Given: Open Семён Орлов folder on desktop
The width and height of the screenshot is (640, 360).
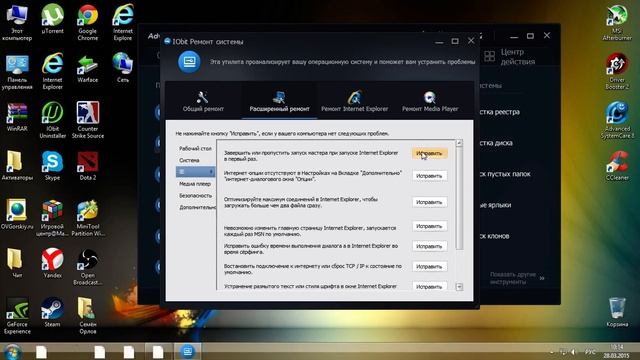Looking at the screenshot, I should 88,316.
